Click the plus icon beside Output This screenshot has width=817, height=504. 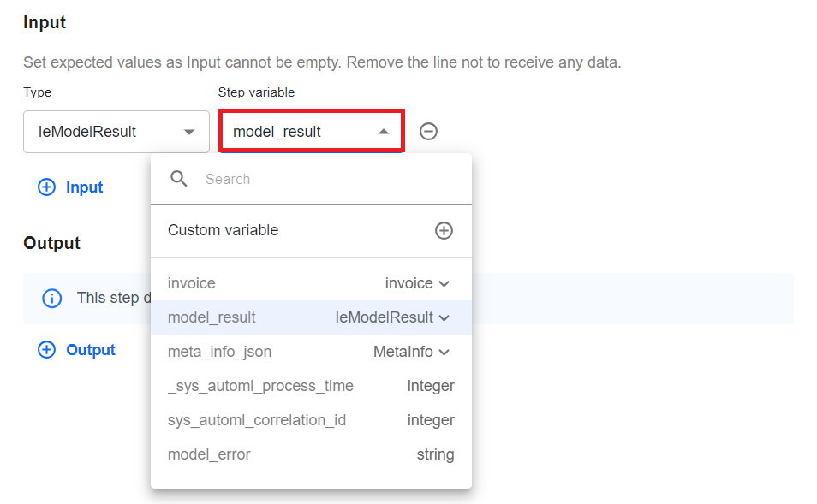(46, 350)
